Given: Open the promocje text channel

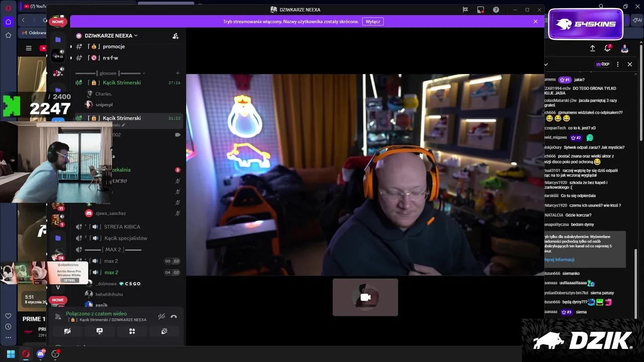Looking at the screenshot, I should pyautogui.click(x=114, y=46).
